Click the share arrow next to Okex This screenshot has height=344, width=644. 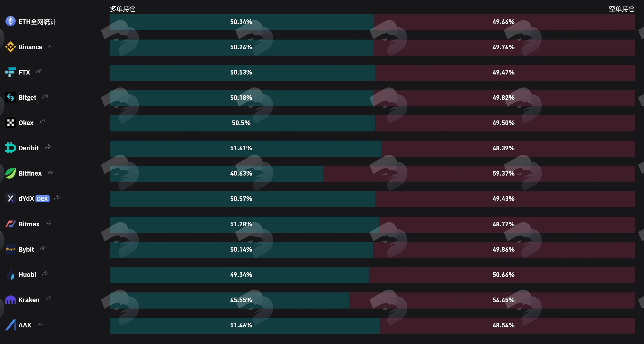pyautogui.click(x=42, y=122)
